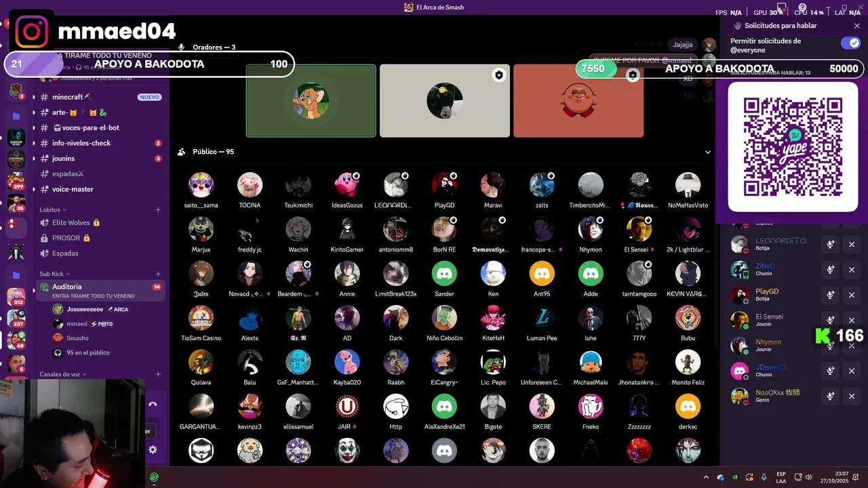Open Lic. Pepo audience avatar

(x=493, y=362)
